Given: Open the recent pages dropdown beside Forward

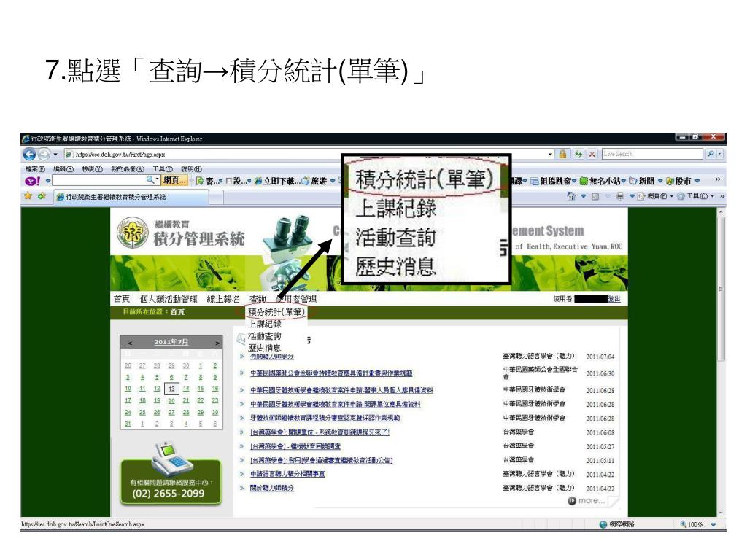Looking at the screenshot, I should (55, 155).
